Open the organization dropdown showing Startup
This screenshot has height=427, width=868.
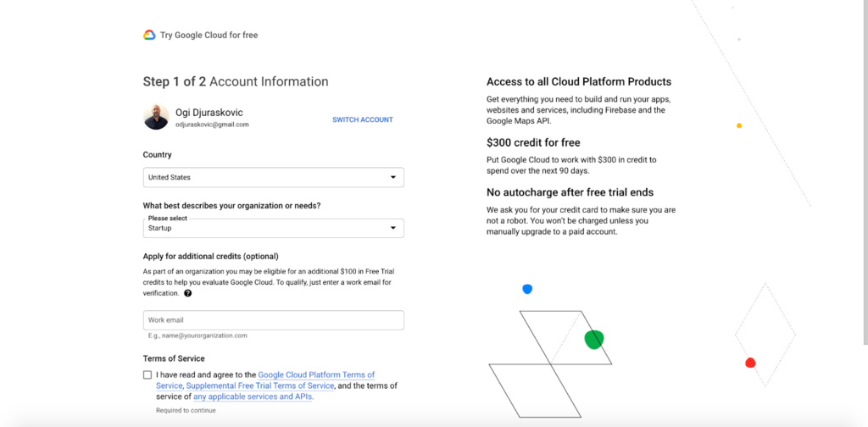click(274, 228)
